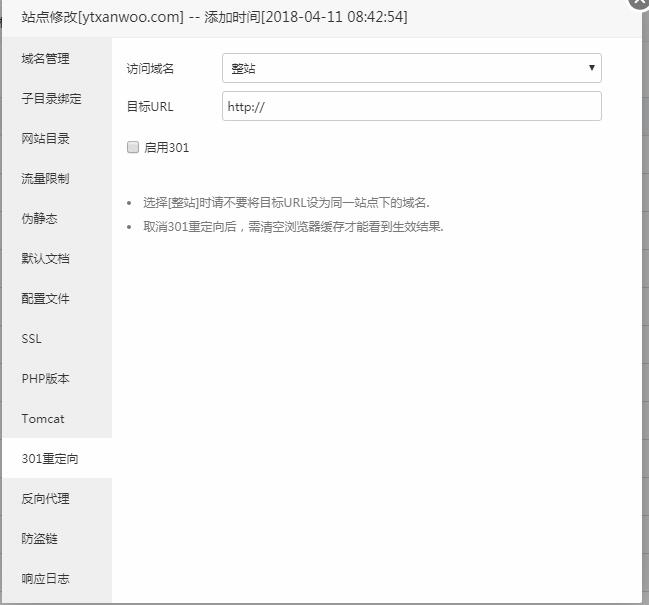Viewport: 649px width, 605px height.
Task: Go to the 伪静态 tab
Action: pyautogui.click(x=40, y=219)
